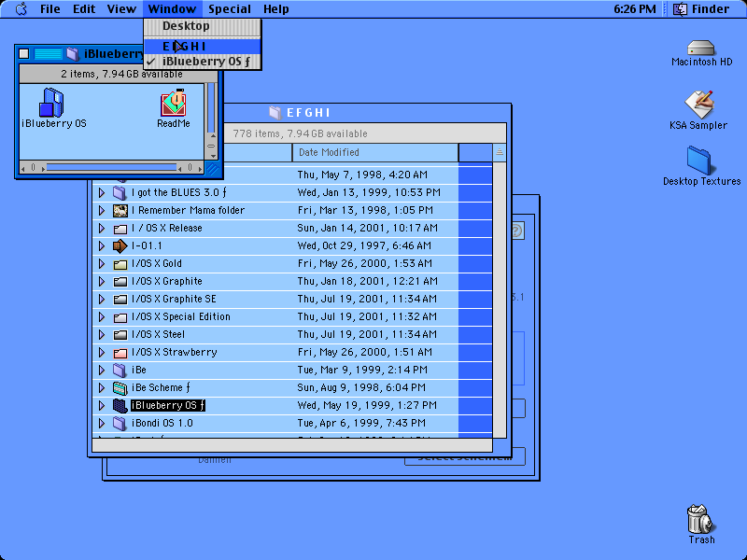Choose checked iBlueberry OS ƒ in Window menu
Viewport: 747px width, 560px height.
pos(203,62)
